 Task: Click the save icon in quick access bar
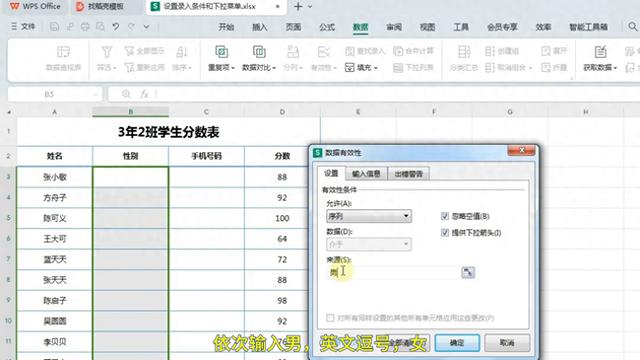click(54, 27)
